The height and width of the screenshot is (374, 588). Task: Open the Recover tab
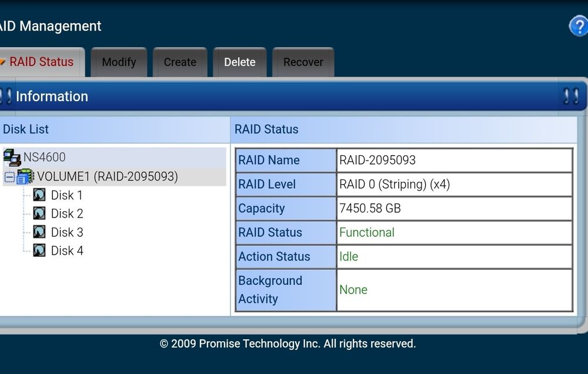tap(303, 62)
